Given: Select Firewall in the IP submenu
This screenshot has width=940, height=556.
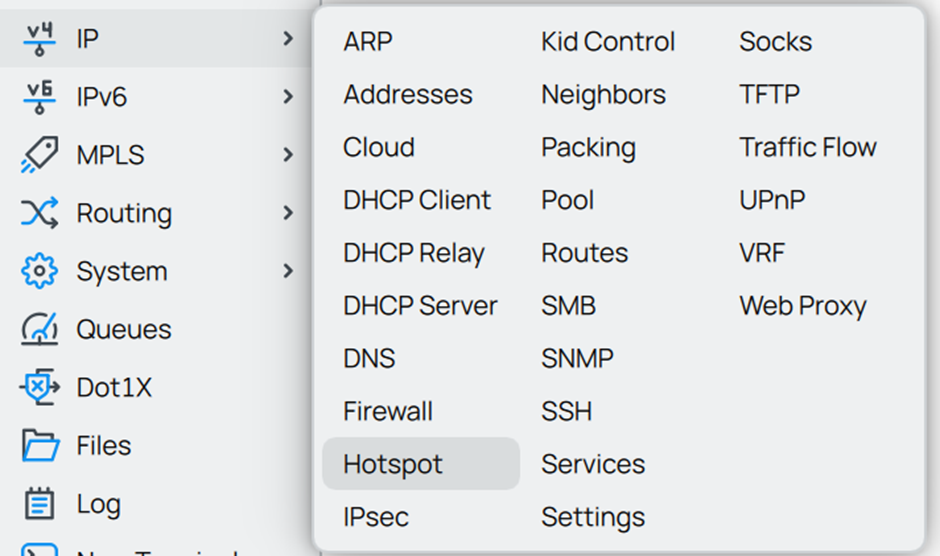Looking at the screenshot, I should 388,411.
